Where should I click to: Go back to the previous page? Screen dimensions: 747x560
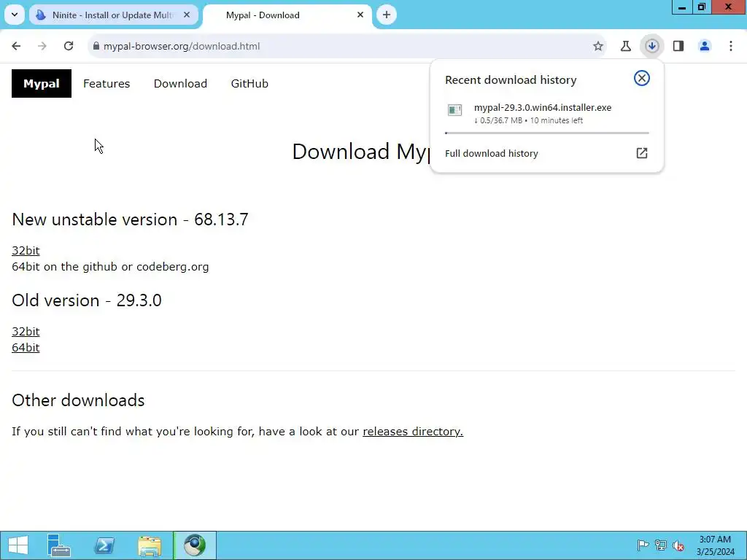[16, 46]
